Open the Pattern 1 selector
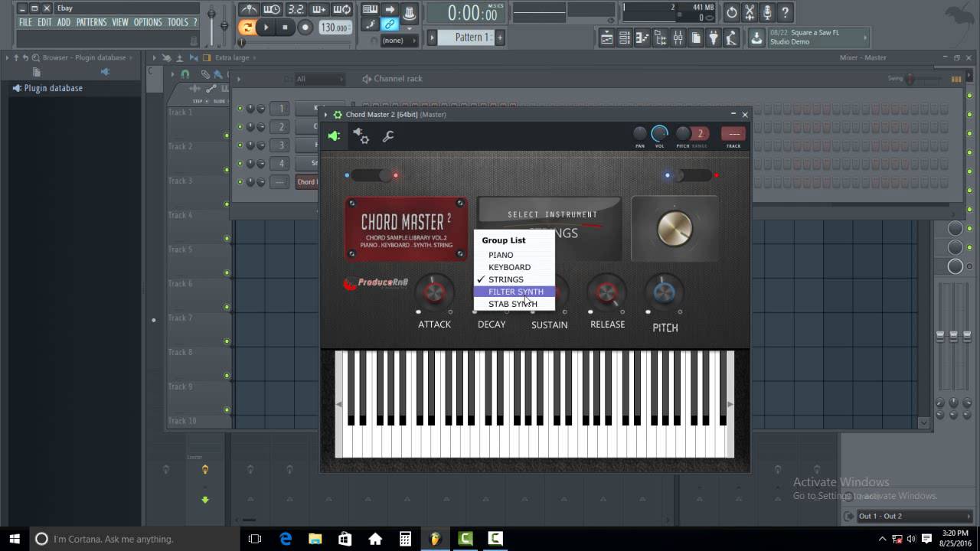980x551 pixels. (468, 37)
